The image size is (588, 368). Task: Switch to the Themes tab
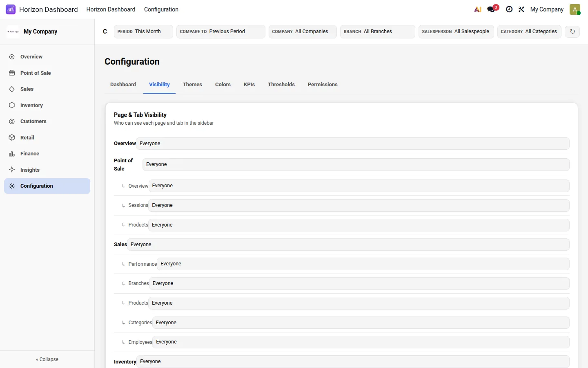(192, 85)
